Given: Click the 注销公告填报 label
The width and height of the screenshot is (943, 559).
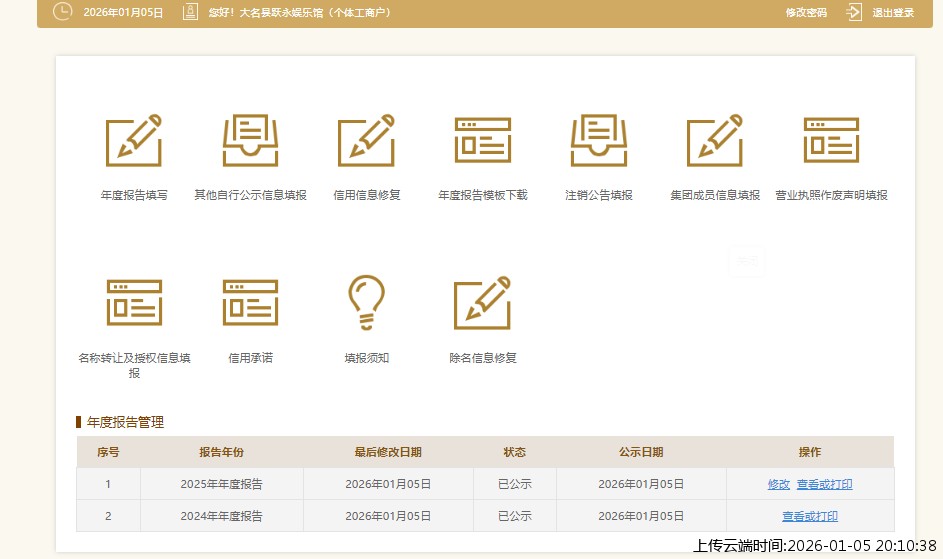Looking at the screenshot, I should 599,195.
